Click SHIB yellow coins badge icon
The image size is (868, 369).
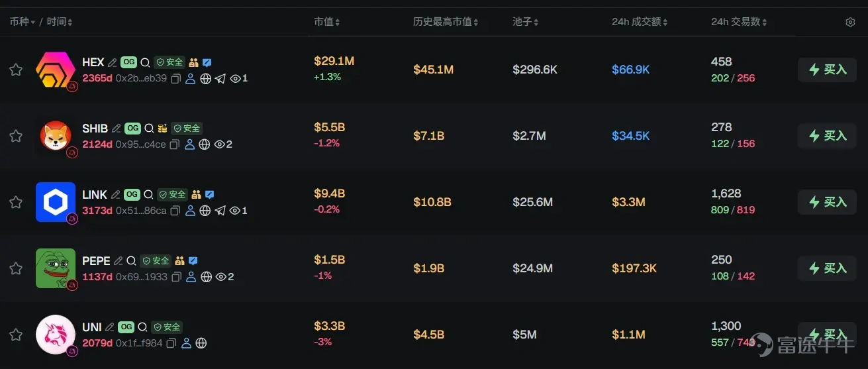point(163,129)
